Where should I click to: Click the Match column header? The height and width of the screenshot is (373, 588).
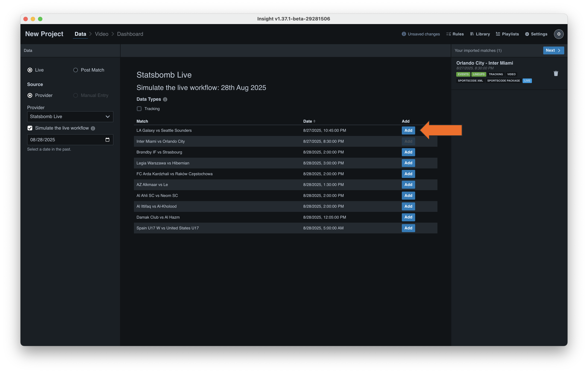142,121
